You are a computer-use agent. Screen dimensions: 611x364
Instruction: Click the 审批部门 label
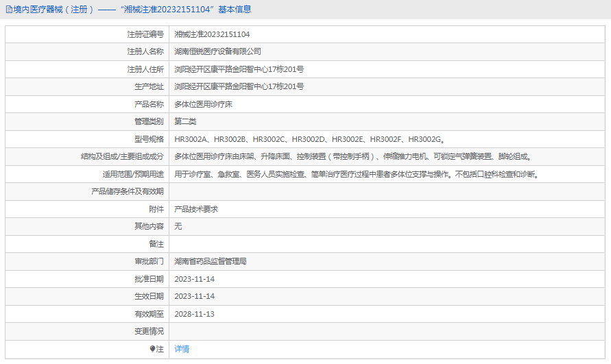(149, 261)
